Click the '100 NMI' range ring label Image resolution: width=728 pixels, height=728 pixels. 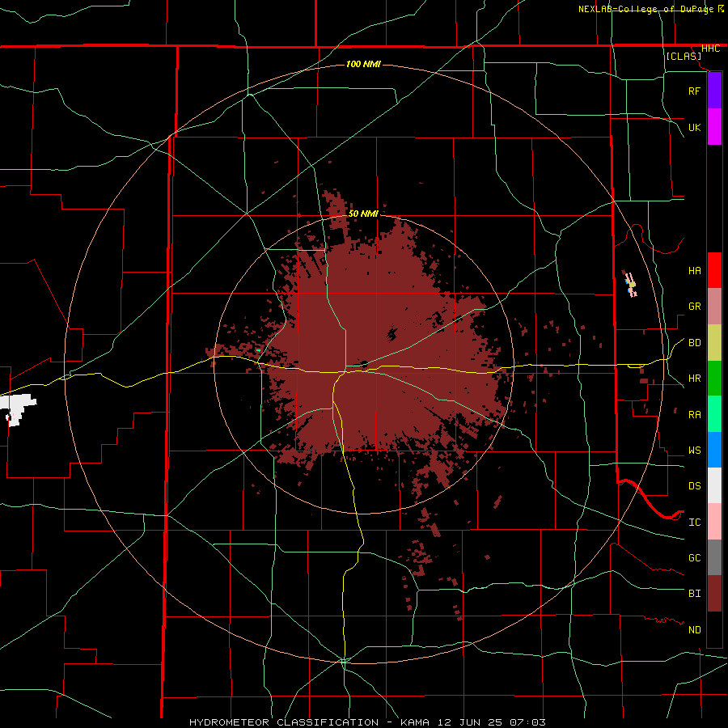[x=363, y=64]
